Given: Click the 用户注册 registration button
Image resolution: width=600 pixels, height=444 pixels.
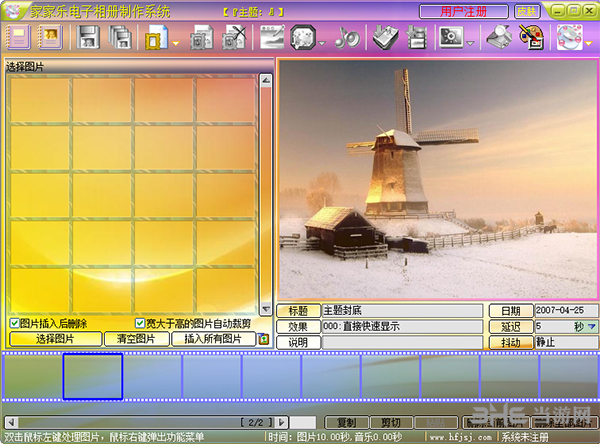Looking at the screenshot, I should 463,11.
